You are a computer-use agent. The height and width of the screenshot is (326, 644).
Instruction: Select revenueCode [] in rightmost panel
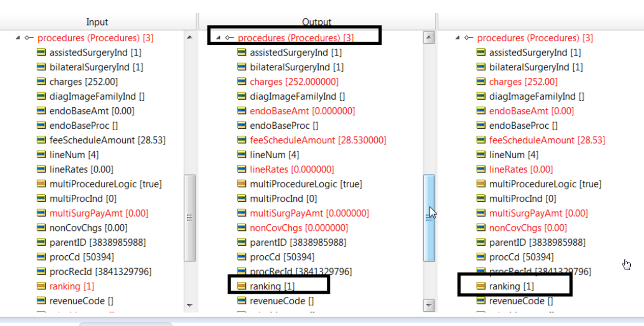tap(521, 301)
